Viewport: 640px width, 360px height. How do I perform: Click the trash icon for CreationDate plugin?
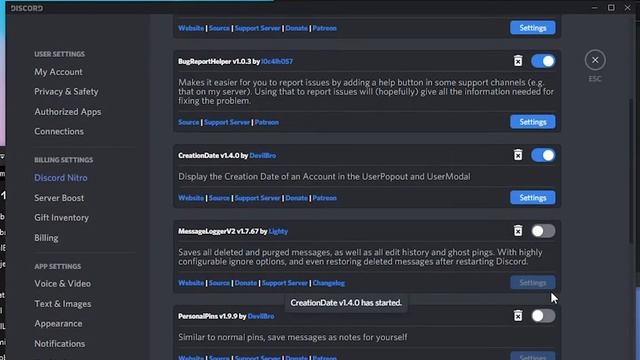[518, 155]
